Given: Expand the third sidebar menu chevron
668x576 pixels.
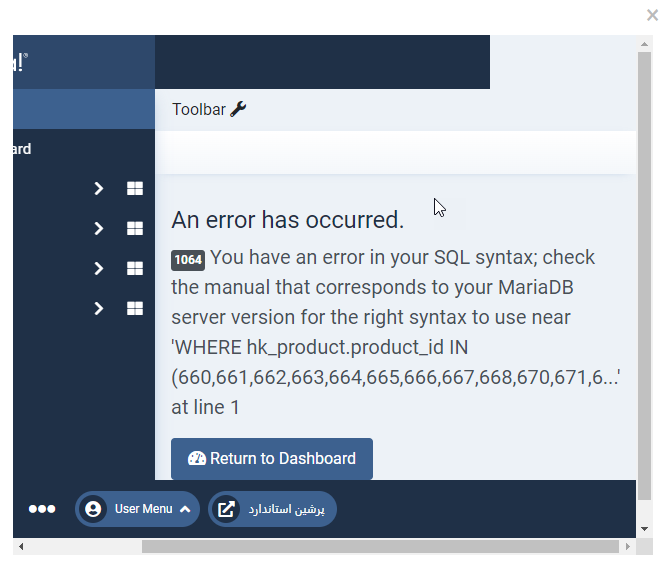Looking at the screenshot, I should [98, 269].
